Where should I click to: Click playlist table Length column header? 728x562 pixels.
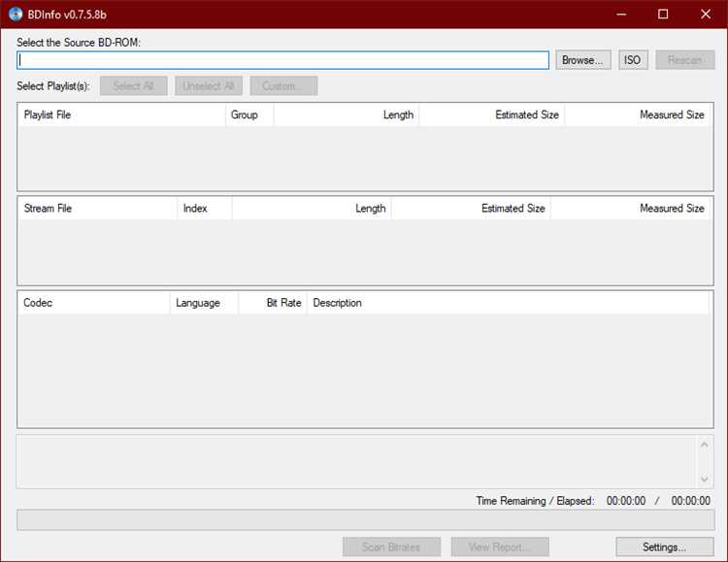tap(347, 115)
